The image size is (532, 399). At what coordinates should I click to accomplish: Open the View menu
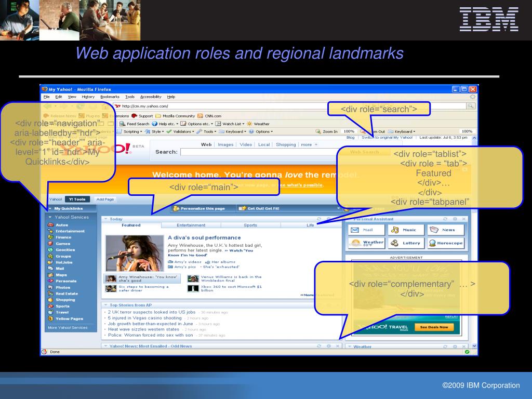pyautogui.click(x=72, y=97)
